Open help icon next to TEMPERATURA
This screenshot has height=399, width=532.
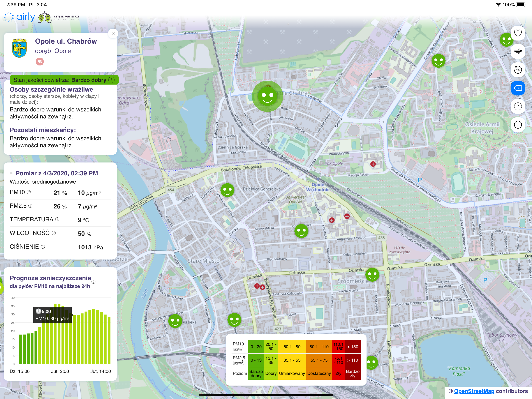click(x=57, y=220)
